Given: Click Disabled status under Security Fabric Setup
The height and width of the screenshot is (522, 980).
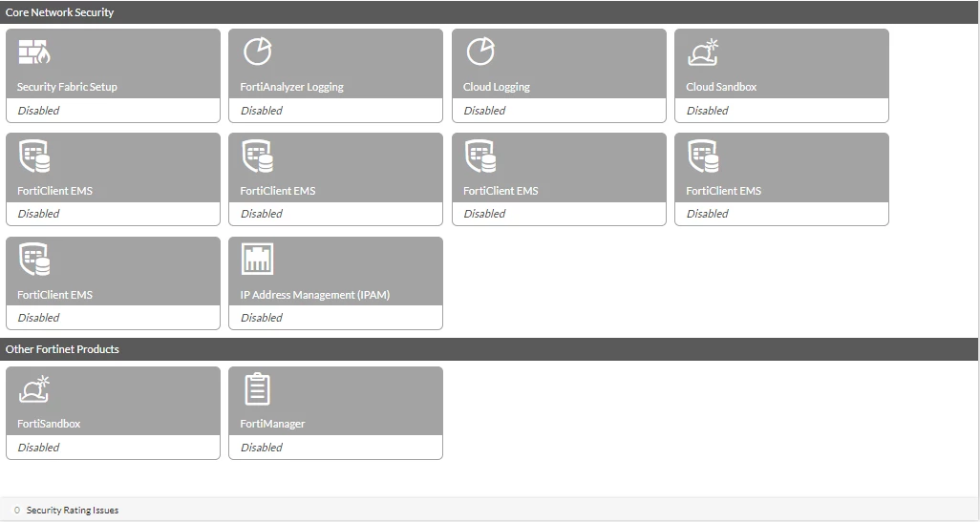Looking at the screenshot, I should coord(39,111).
